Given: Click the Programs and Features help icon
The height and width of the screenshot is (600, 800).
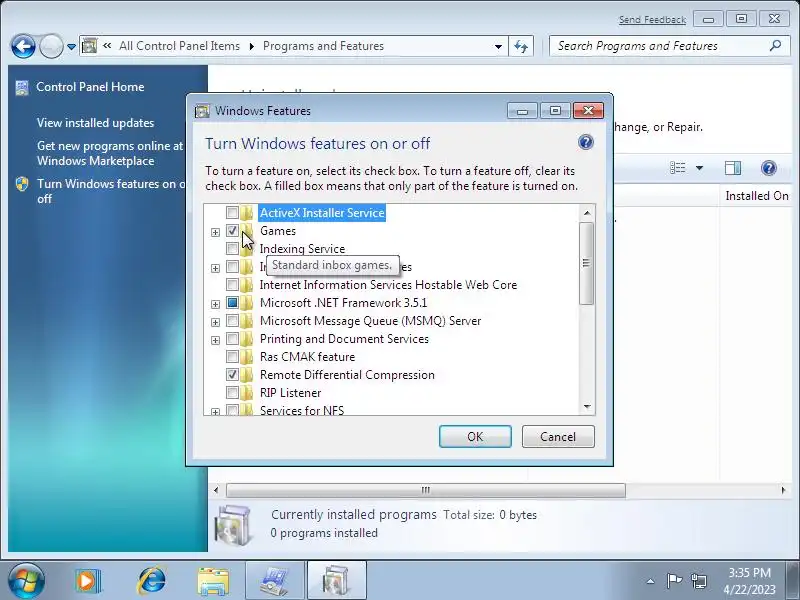Looking at the screenshot, I should tap(768, 168).
